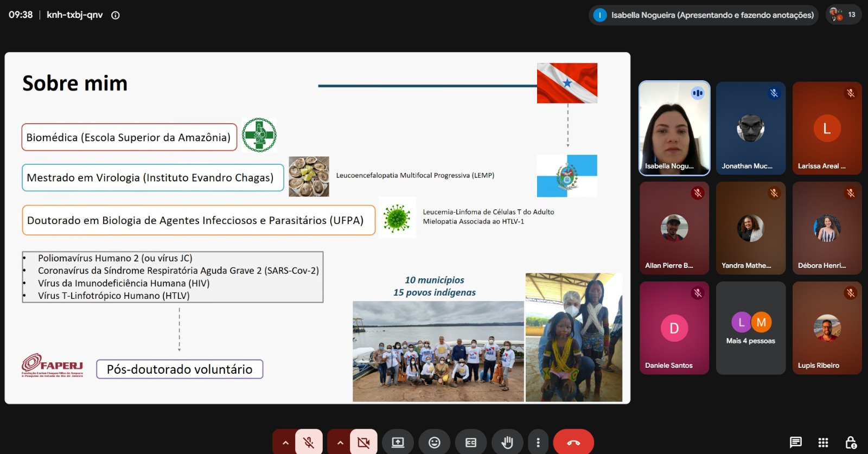
Task: Open the chat panel
Action: (x=796, y=442)
